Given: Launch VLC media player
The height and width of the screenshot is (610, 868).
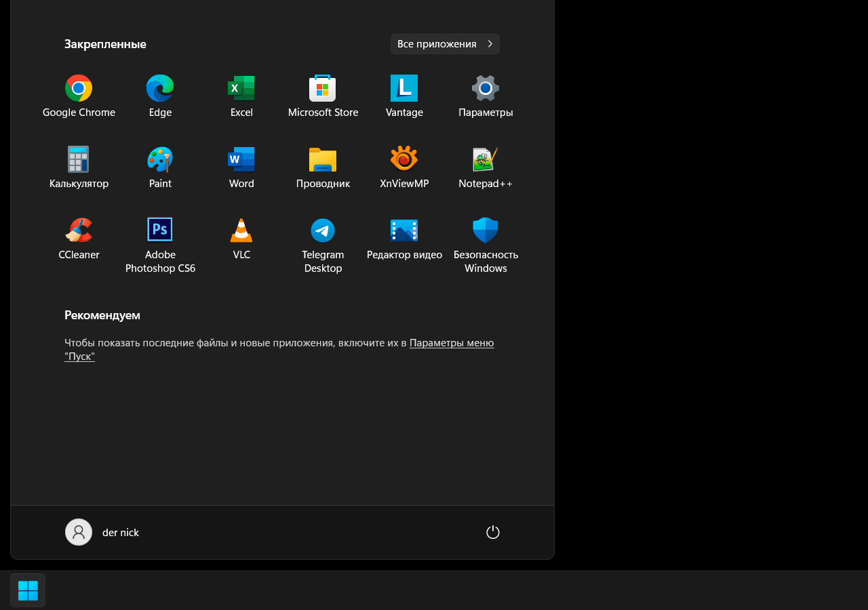Looking at the screenshot, I should 241,239.
